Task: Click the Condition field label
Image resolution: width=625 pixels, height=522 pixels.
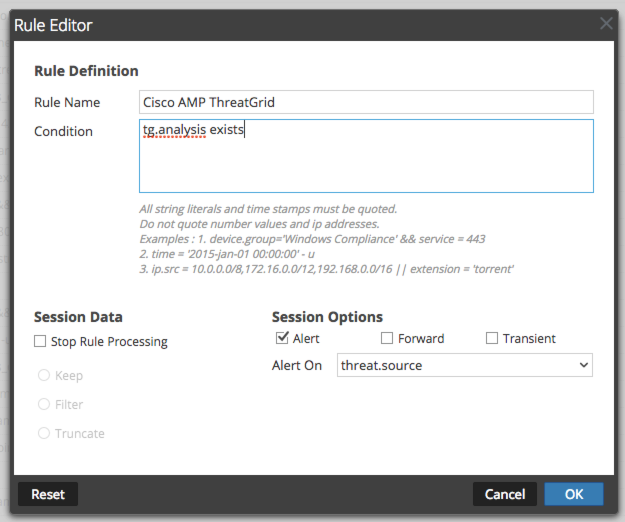Action: 63,131
